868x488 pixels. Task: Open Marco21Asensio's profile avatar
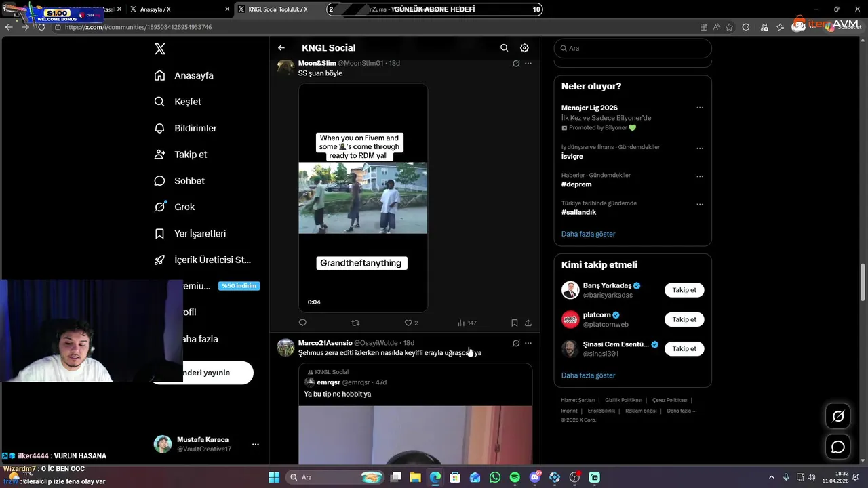click(285, 347)
